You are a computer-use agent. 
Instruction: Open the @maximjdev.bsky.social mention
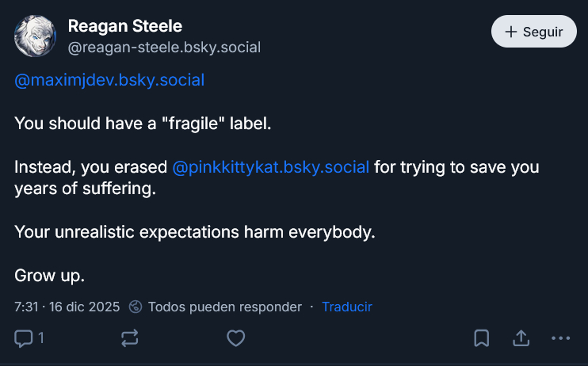[x=109, y=80]
